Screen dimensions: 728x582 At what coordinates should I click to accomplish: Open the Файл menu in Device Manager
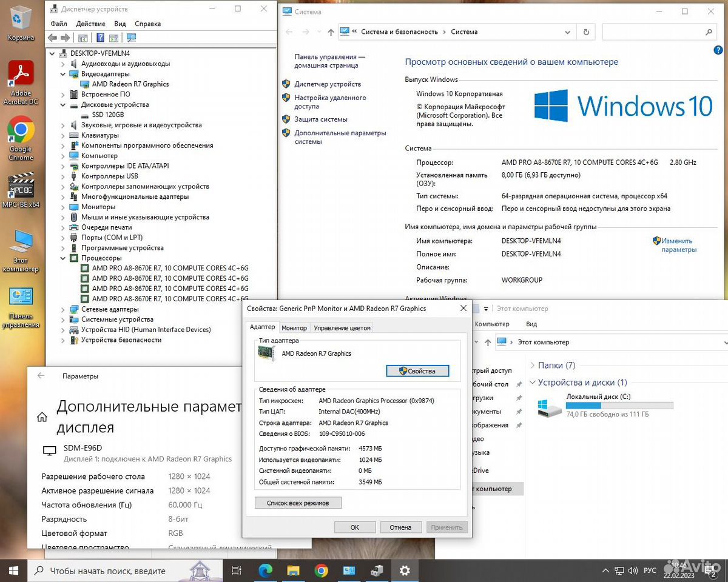[x=59, y=24]
